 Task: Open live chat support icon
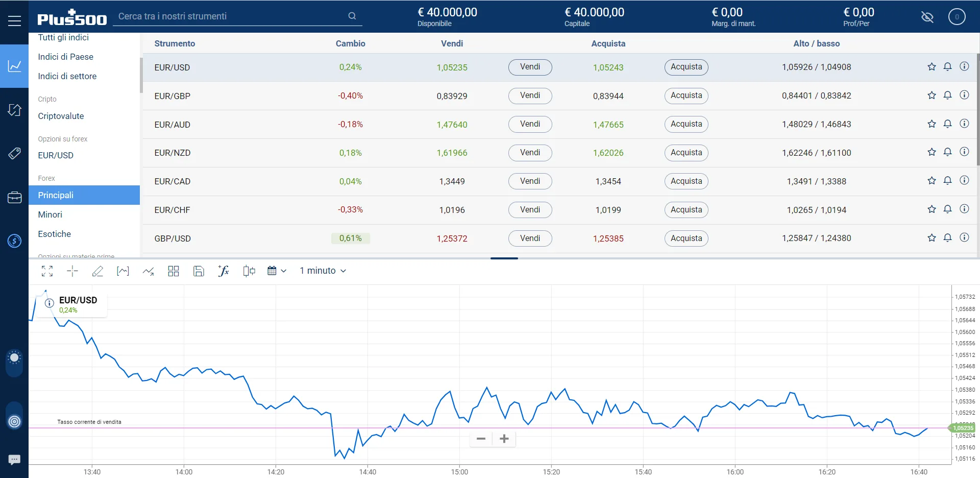click(x=14, y=460)
